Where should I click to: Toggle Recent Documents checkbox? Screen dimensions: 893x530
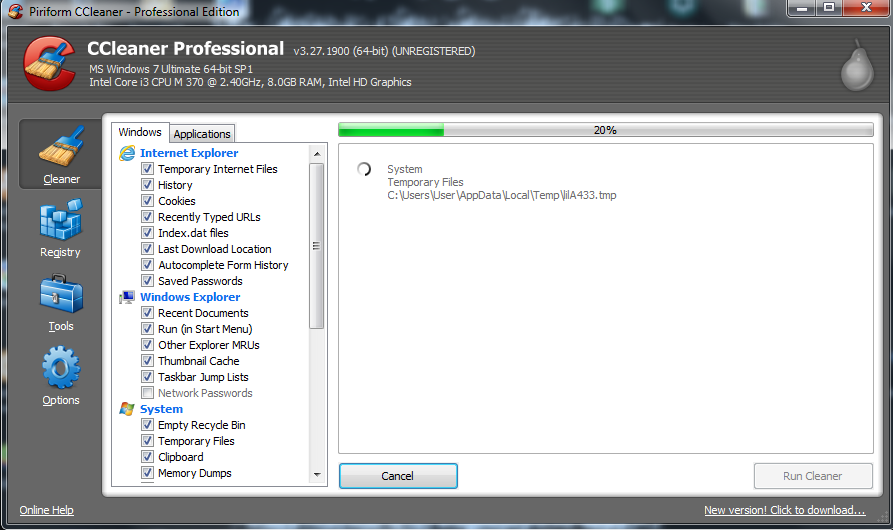tap(148, 313)
